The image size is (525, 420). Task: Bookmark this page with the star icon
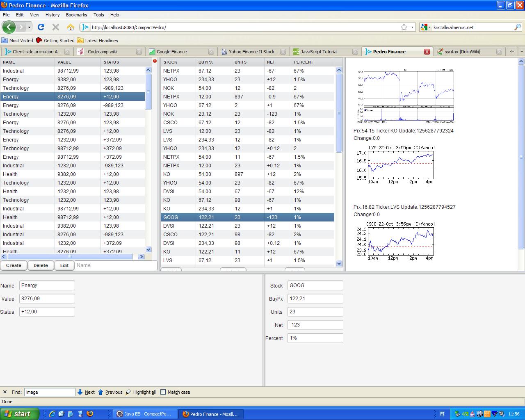(404, 27)
